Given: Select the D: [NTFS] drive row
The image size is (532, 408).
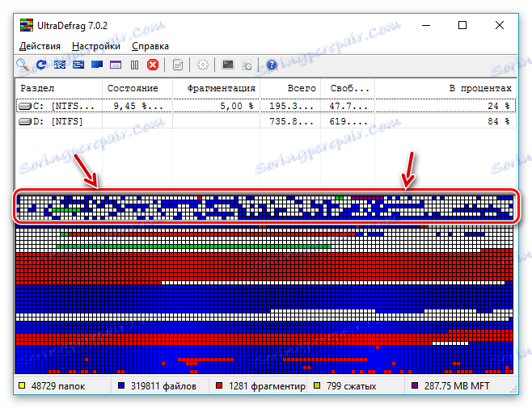Looking at the screenshot, I should [x=266, y=121].
